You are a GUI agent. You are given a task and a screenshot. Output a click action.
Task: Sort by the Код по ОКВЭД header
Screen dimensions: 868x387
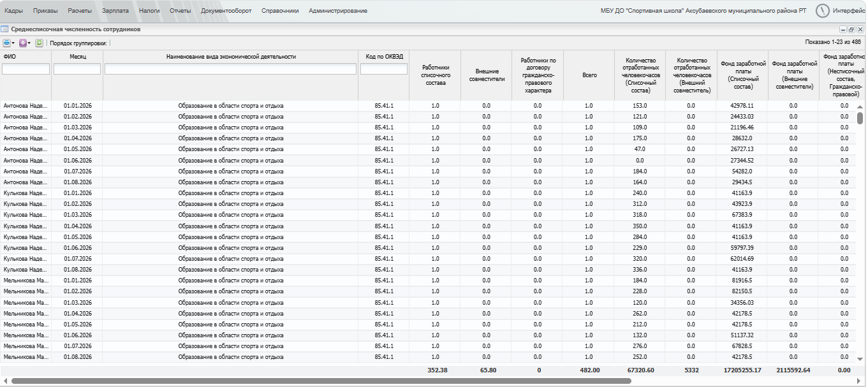click(x=384, y=57)
